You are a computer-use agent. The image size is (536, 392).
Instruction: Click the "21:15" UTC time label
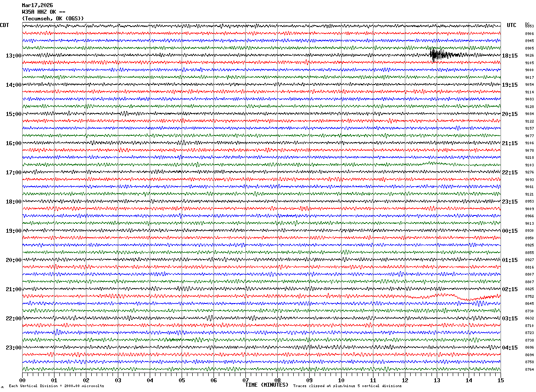[x=510, y=143]
